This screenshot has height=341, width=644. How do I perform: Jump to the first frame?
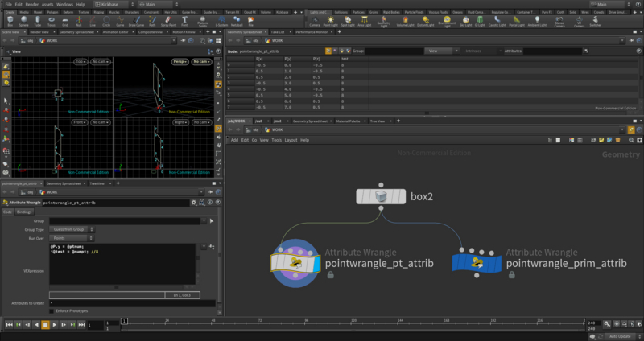[x=9, y=325]
